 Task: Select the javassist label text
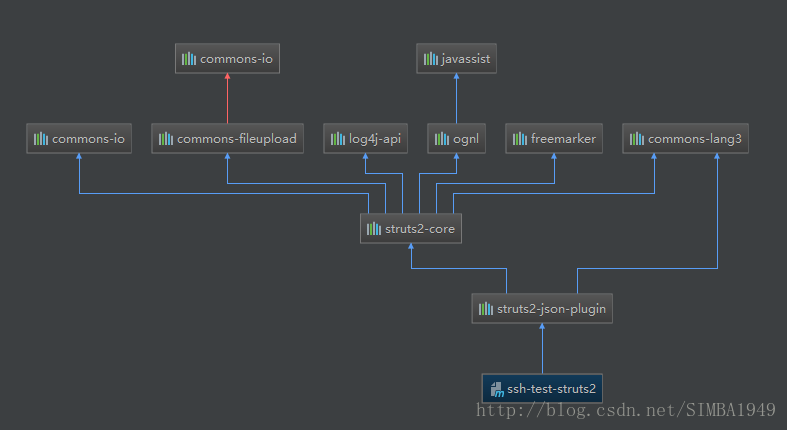pos(466,59)
